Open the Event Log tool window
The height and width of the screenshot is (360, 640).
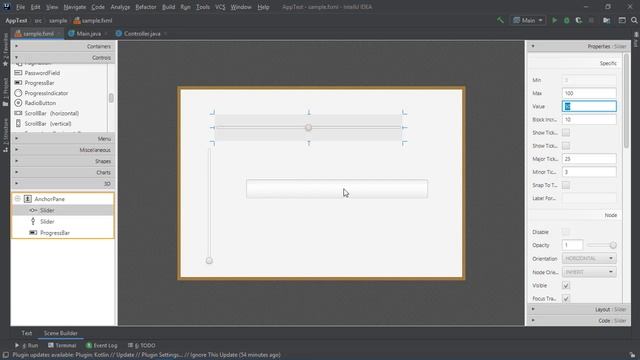[x=102, y=345]
